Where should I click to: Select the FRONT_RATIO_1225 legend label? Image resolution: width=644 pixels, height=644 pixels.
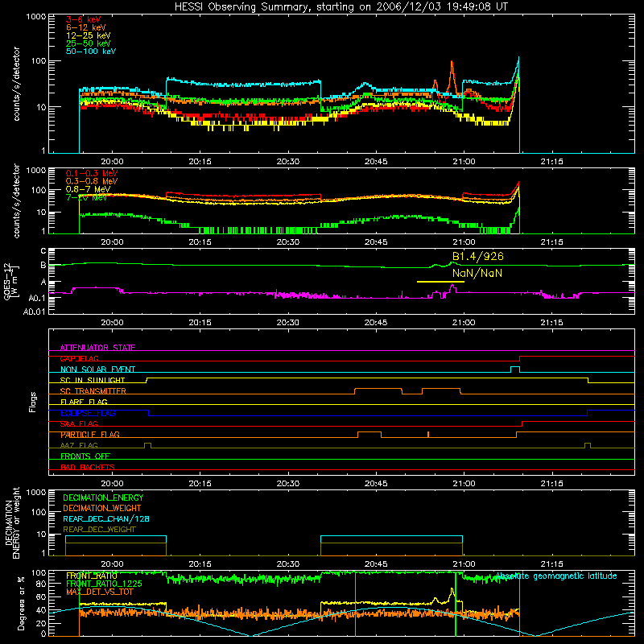click(x=104, y=584)
